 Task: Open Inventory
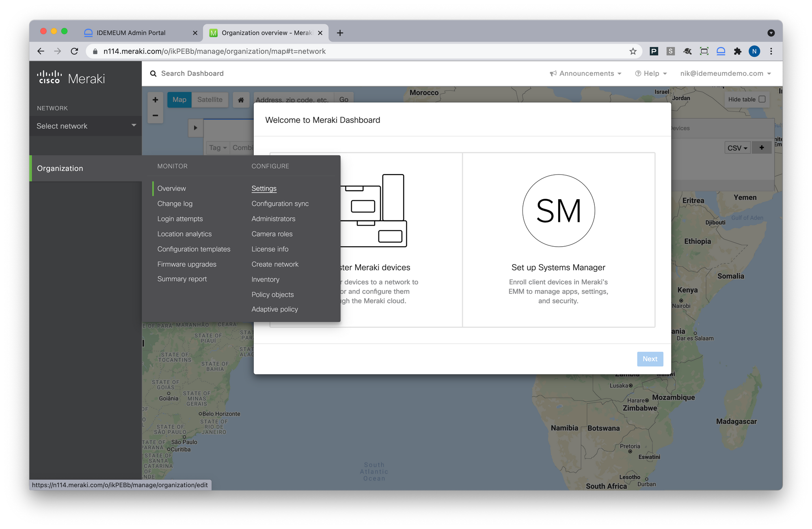(x=266, y=279)
